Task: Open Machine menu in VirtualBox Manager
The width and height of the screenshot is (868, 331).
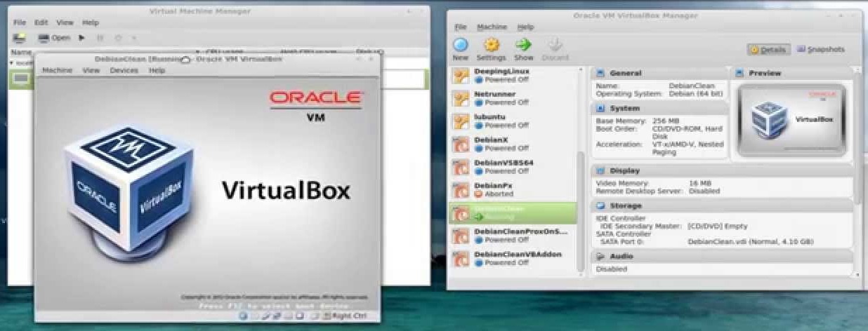Action: (x=492, y=27)
